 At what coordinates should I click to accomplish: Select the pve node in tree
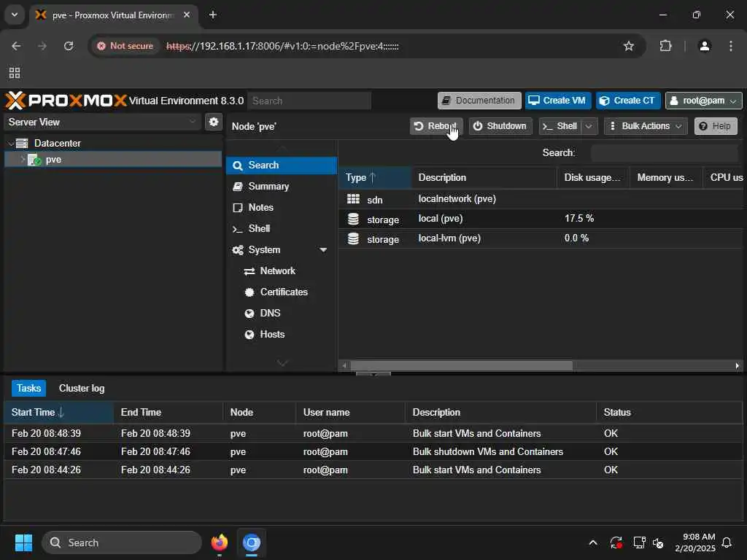[x=113, y=160]
